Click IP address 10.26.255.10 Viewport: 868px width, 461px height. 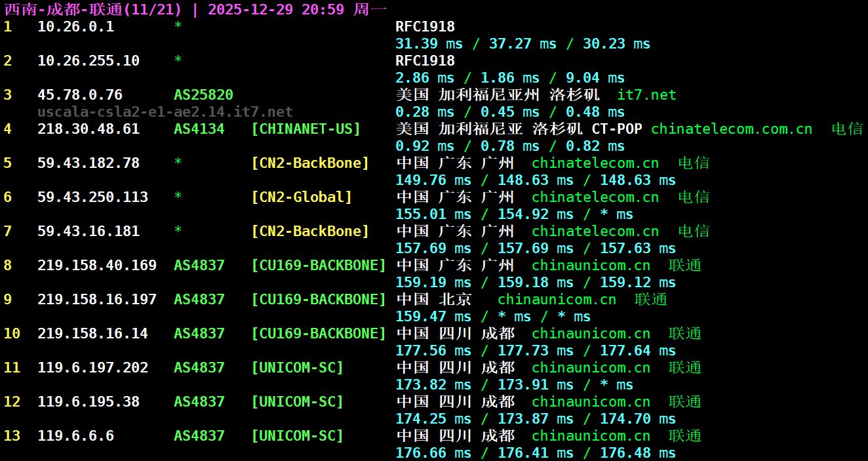89,61
